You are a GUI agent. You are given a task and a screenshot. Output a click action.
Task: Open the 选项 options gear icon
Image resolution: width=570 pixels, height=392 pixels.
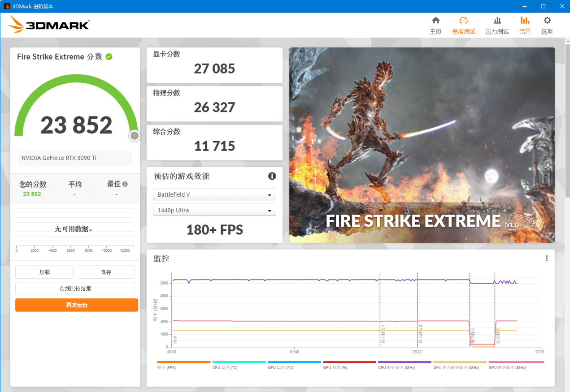(x=547, y=20)
